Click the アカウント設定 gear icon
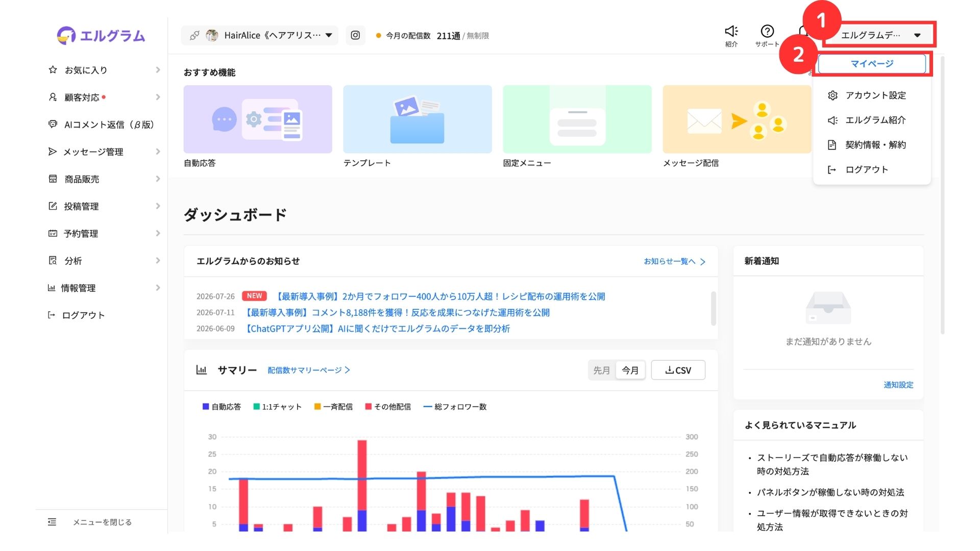Viewport: 980px width, 551px height. (x=832, y=95)
